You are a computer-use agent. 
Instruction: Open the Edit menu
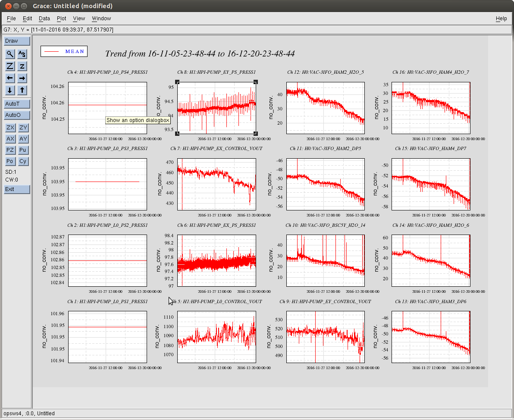point(27,19)
